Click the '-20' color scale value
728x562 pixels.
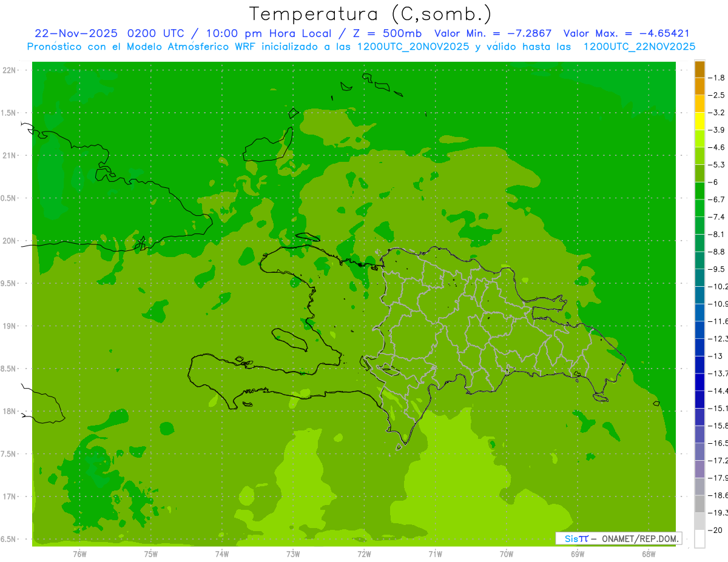click(715, 530)
